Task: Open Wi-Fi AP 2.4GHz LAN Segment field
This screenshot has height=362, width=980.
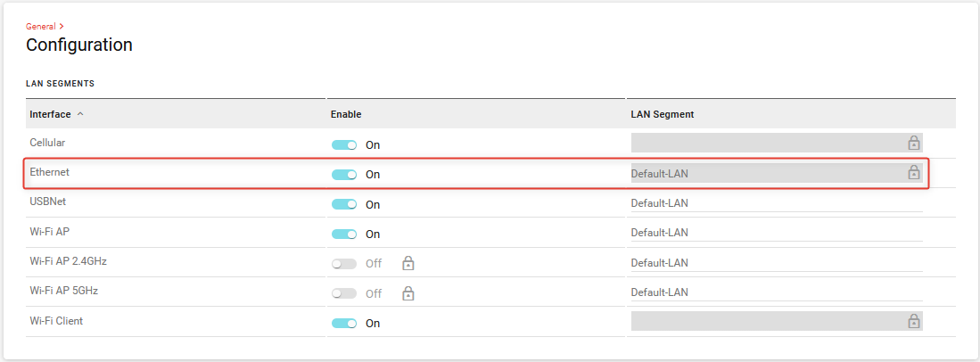Action: 776,263
